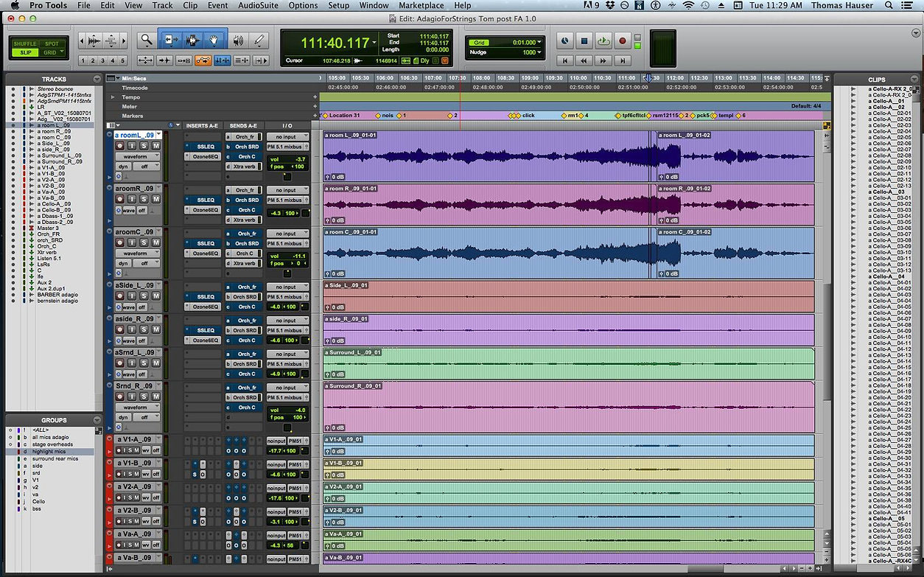This screenshot has width=924, height=577.
Task: Select the Zoomer magnifier tool
Action: coord(147,41)
